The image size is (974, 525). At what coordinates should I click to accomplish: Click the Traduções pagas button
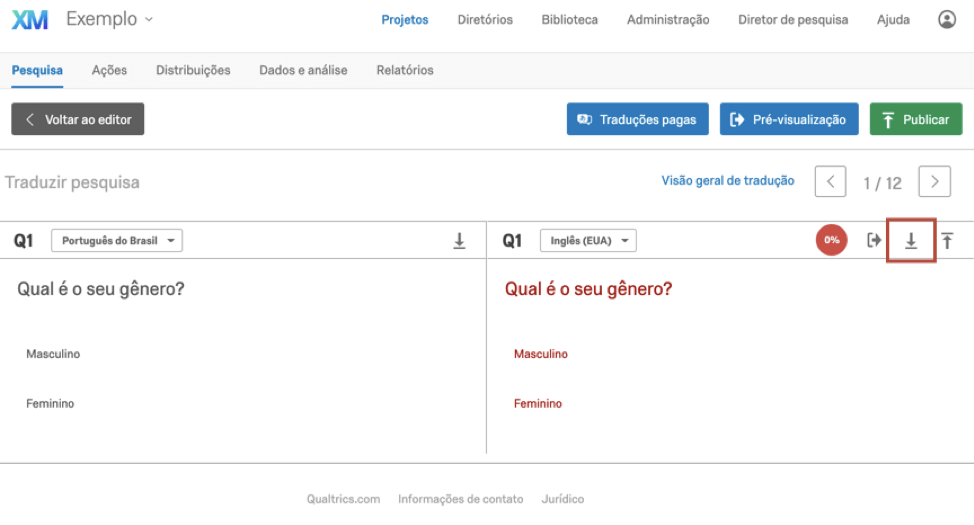pyautogui.click(x=637, y=119)
